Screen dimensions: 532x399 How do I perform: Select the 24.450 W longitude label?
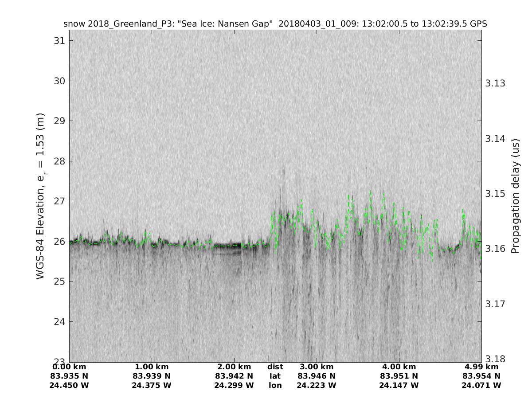click(x=69, y=385)
